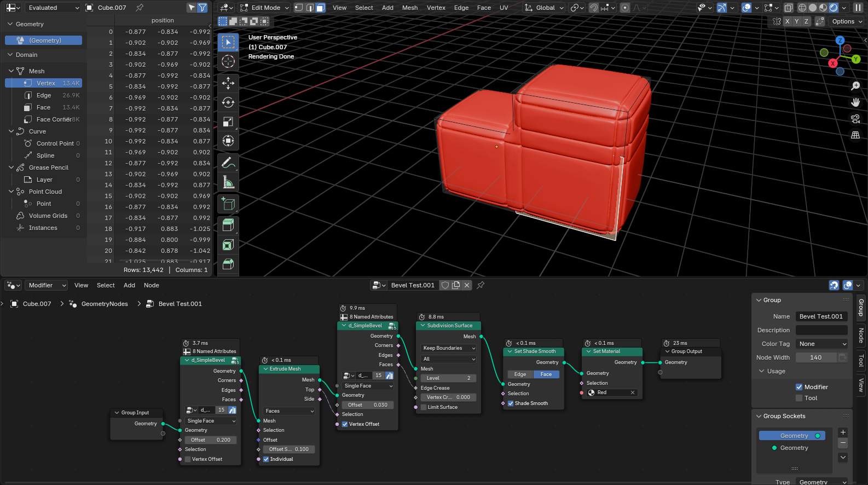868x485 pixels.
Task: Select the Rotate tool icon
Action: coord(228,102)
